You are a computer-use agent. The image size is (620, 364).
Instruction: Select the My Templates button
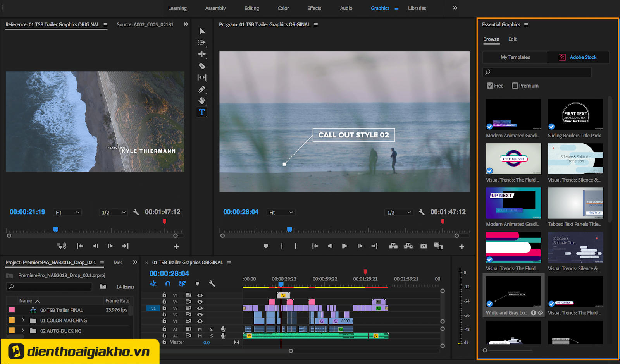tap(515, 57)
